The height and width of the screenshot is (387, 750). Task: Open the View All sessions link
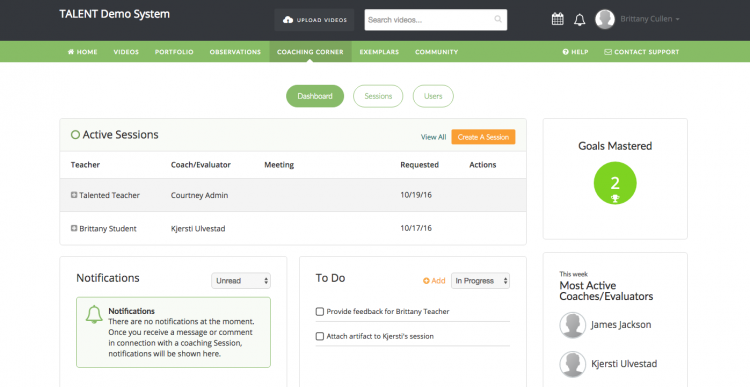point(433,137)
